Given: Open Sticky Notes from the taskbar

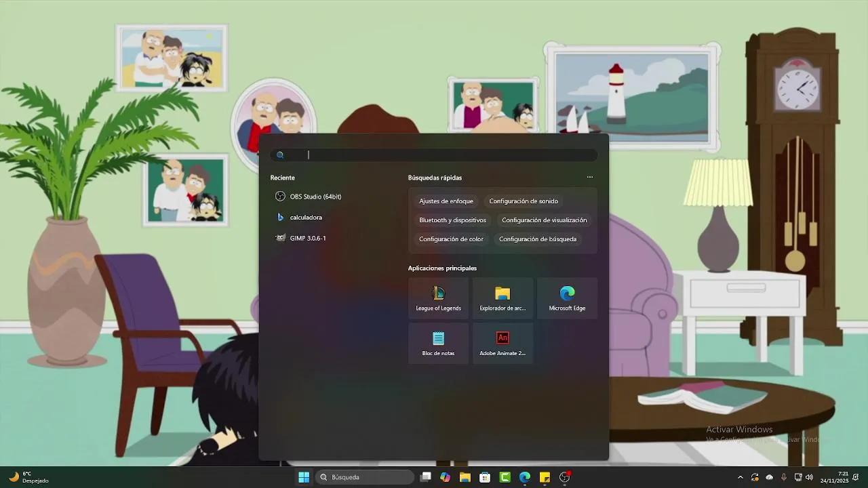Looking at the screenshot, I should 545,477.
